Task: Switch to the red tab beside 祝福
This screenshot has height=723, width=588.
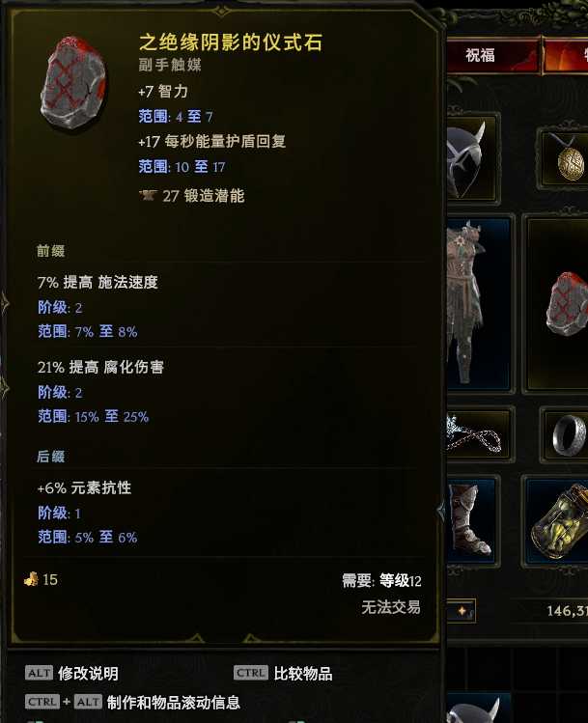Action: point(566,55)
